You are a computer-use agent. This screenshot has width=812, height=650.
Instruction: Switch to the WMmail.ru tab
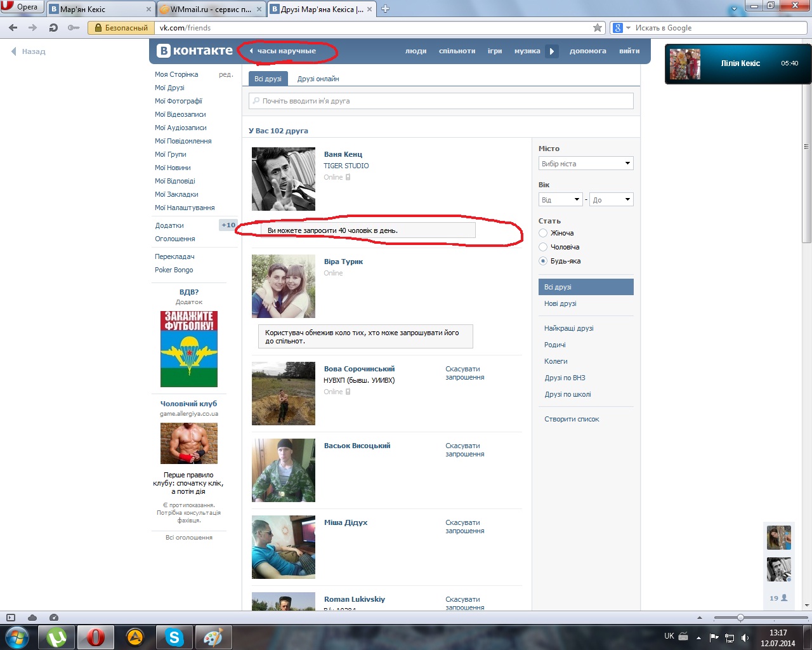click(206, 10)
